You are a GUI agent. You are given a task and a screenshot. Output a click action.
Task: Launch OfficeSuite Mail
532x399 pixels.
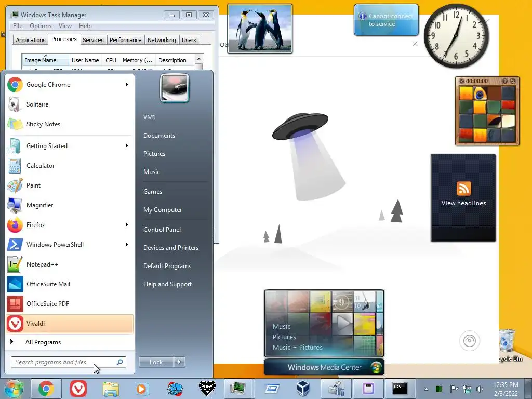(x=70, y=284)
